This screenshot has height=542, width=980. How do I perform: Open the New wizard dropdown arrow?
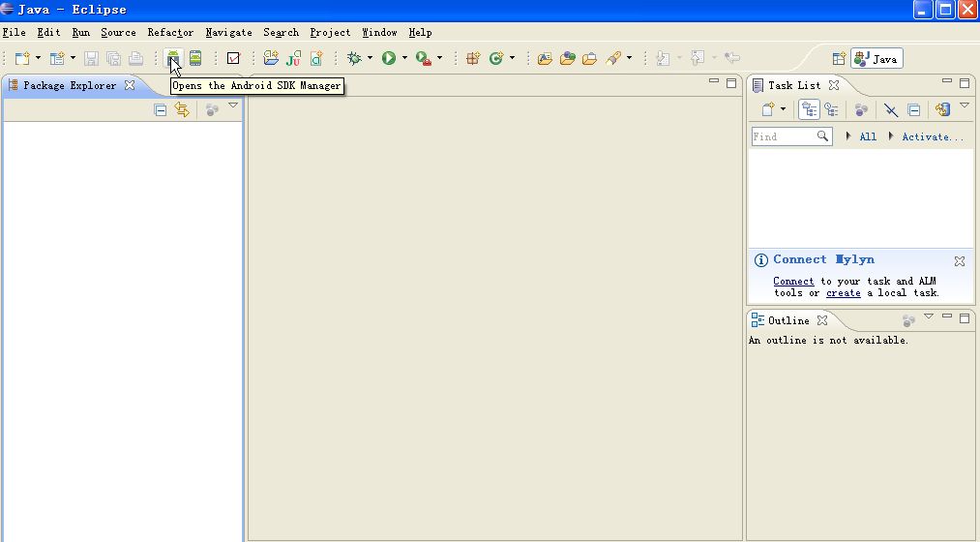coord(38,58)
